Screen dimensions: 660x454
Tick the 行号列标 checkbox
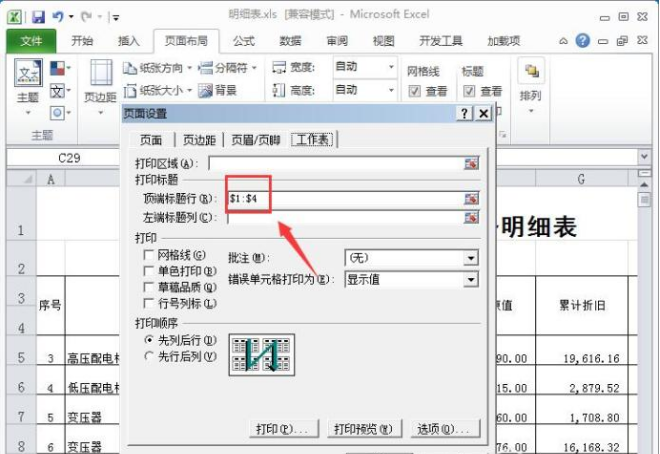[x=148, y=303]
